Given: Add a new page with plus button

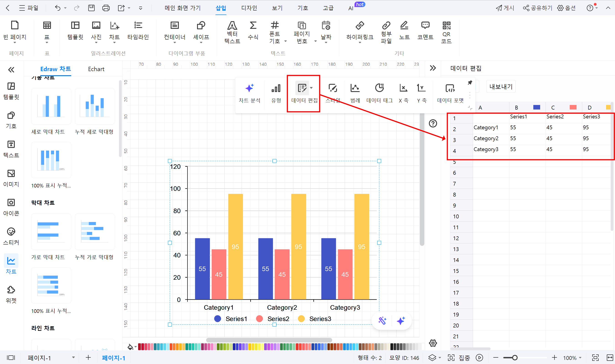Looking at the screenshot, I should pos(88,358).
